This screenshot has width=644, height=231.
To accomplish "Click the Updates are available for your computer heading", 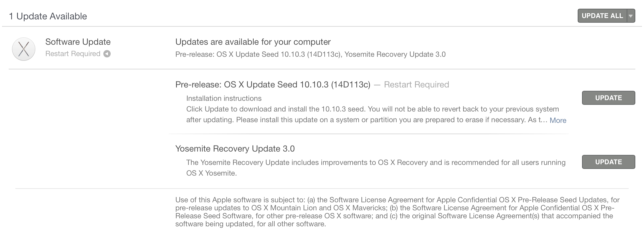I will 253,42.
